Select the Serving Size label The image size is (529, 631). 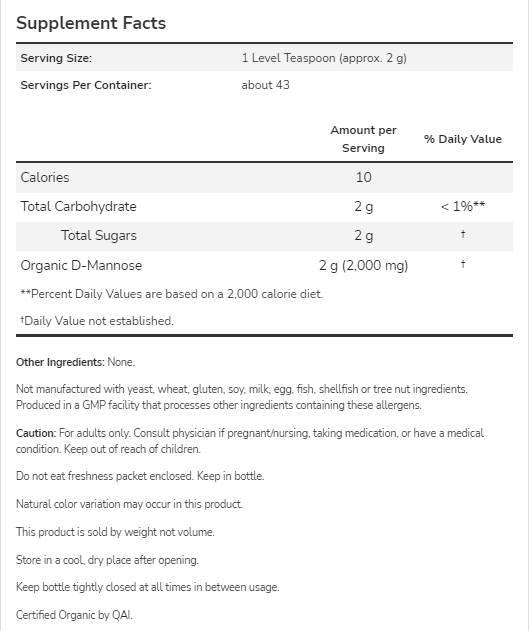click(56, 58)
